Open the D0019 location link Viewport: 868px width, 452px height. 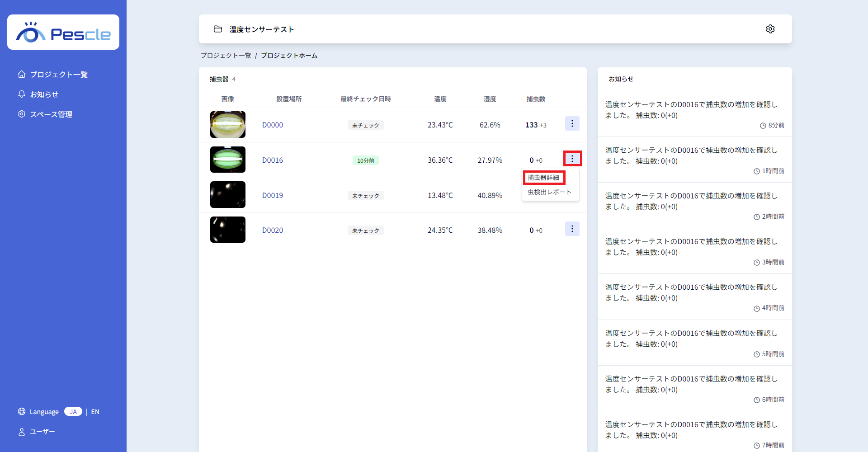point(273,195)
